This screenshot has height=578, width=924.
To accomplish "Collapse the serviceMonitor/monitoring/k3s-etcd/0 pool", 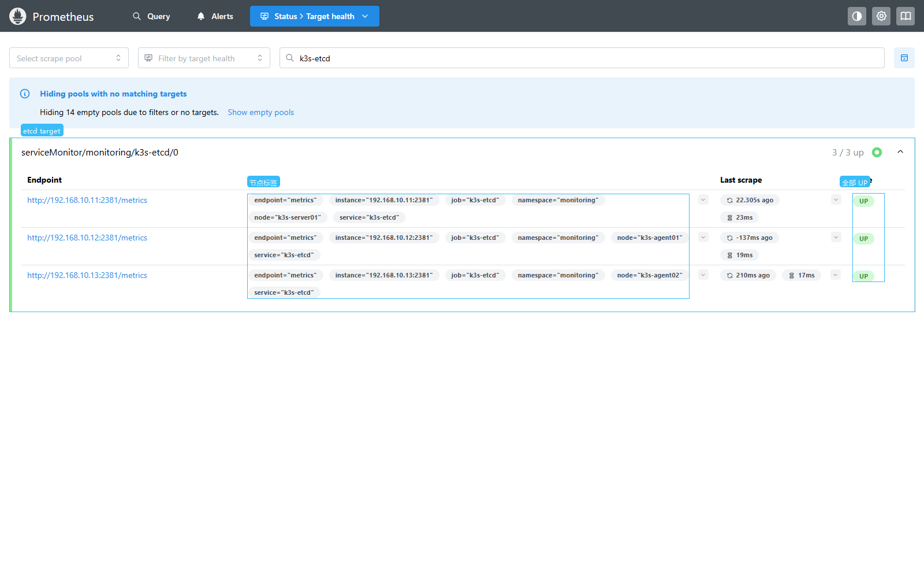I will [x=900, y=152].
